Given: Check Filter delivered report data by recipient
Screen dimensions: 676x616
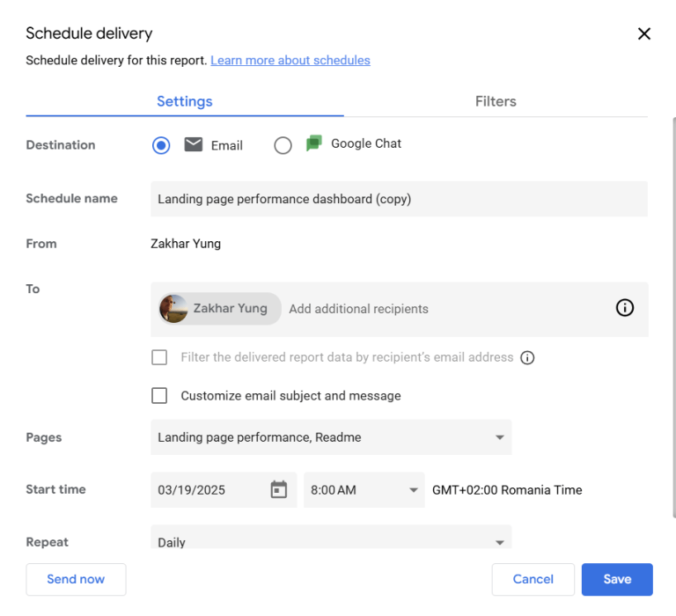Looking at the screenshot, I should pos(159,357).
